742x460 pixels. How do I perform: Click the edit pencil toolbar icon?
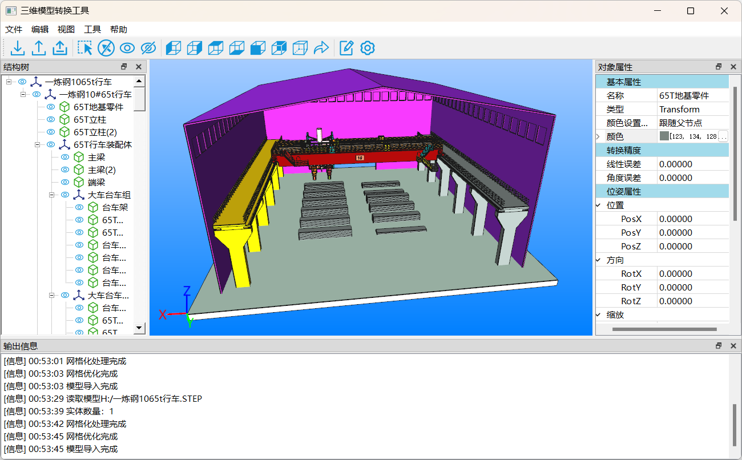346,48
